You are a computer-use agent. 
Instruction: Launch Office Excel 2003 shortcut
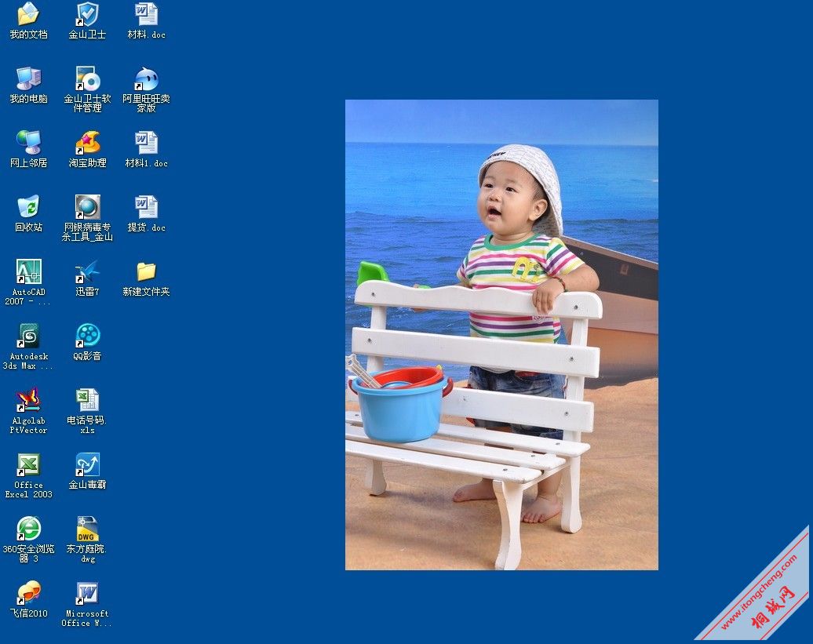coord(28,464)
